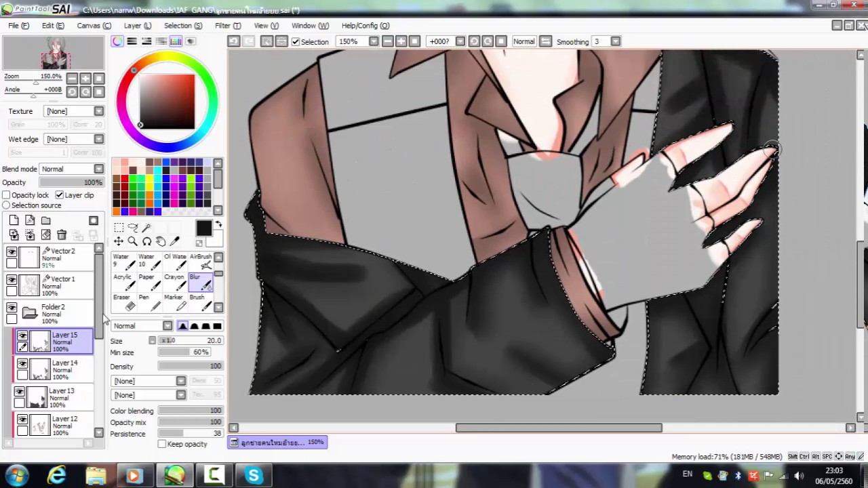Select the Lasso tool

coord(133,228)
